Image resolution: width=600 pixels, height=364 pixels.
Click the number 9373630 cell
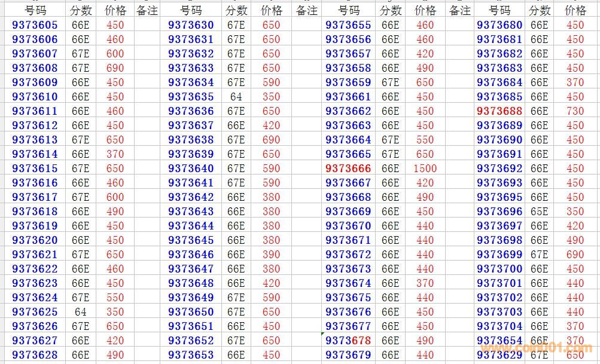click(x=191, y=25)
